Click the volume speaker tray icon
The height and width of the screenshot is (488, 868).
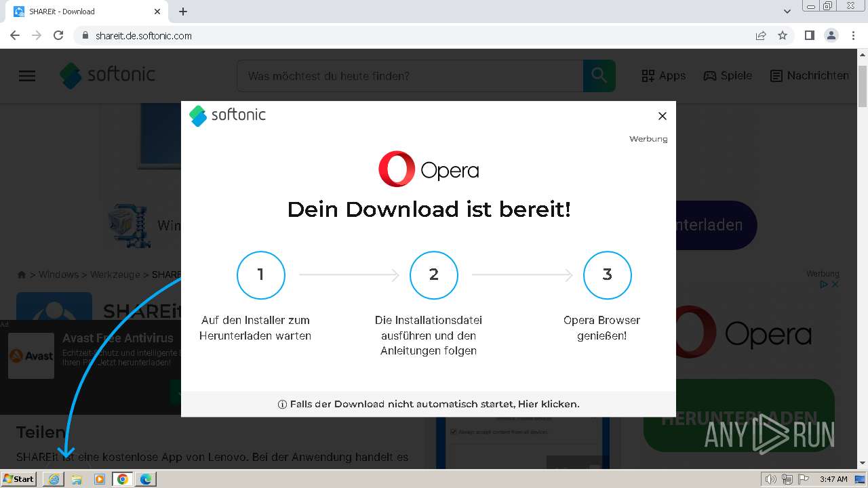[x=770, y=479]
